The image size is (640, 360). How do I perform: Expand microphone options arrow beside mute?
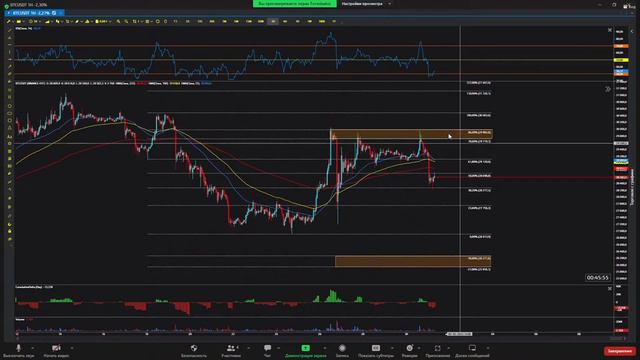point(33,348)
